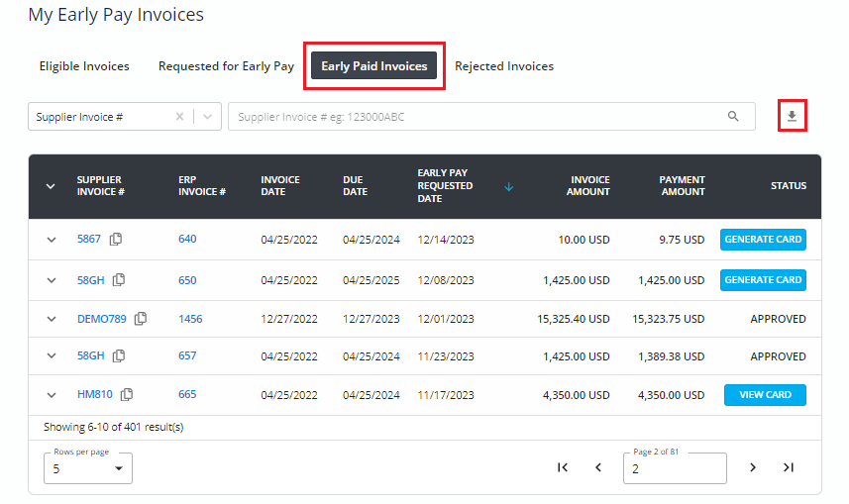Go to the previous page of results

pyautogui.click(x=598, y=467)
